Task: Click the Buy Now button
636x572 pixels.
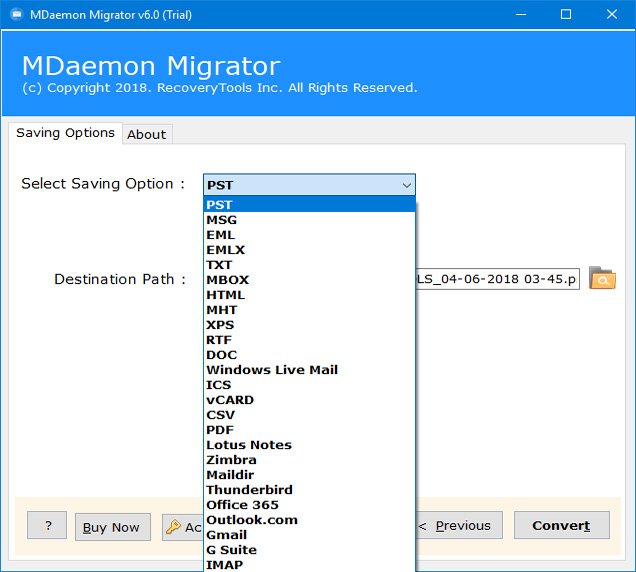Action: [112, 527]
